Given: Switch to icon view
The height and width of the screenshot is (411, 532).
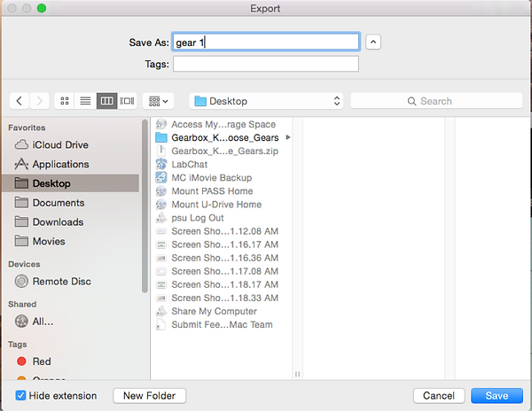Looking at the screenshot, I should (x=65, y=101).
